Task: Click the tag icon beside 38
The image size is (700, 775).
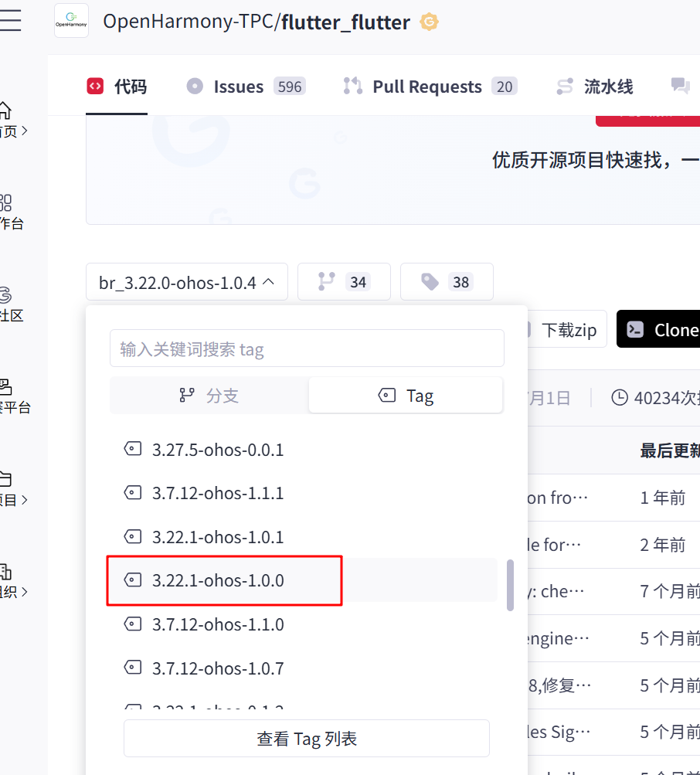Action: tap(430, 282)
